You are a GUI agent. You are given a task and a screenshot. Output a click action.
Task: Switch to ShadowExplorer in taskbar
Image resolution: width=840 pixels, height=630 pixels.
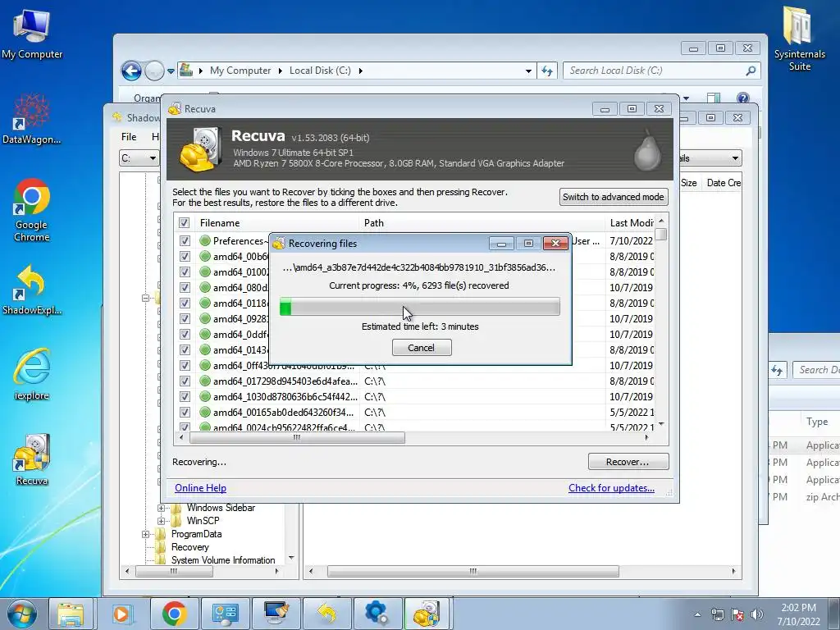pyautogui.click(x=326, y=614)
